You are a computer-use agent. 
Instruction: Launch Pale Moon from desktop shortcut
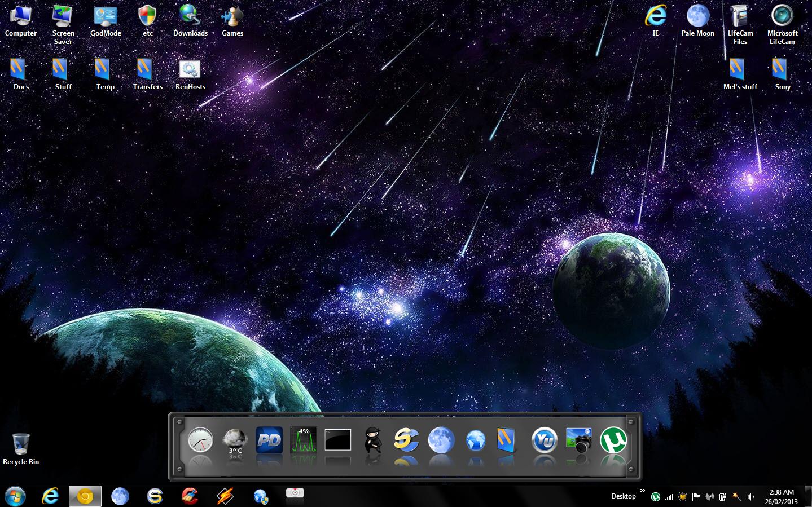[698, 21]
